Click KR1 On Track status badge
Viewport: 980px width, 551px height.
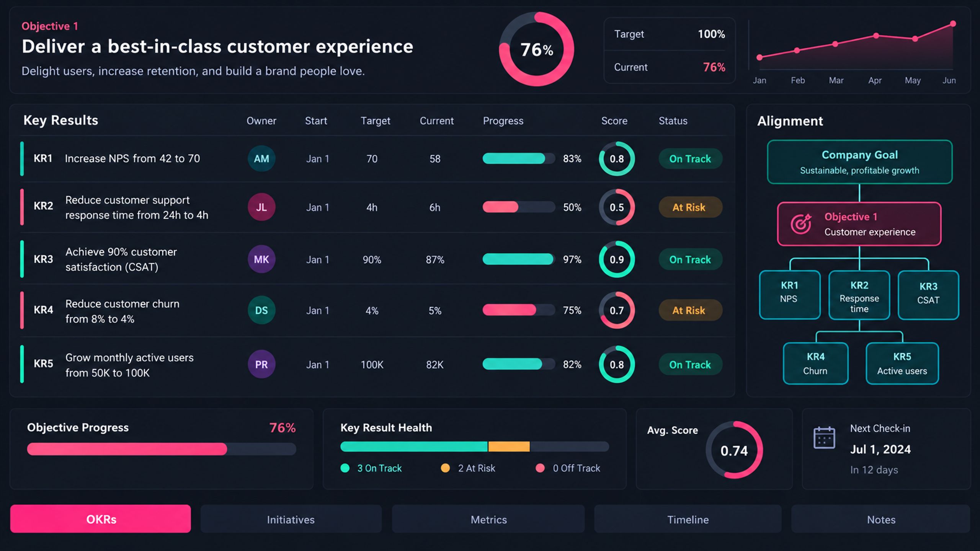click(x=690, y=158)
